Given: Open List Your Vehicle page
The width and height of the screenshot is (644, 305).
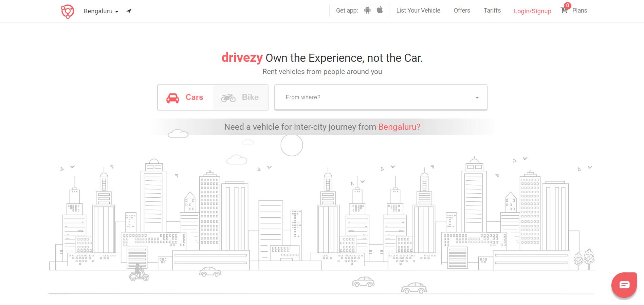Looking at the screenshot, I should click(418, 11).
